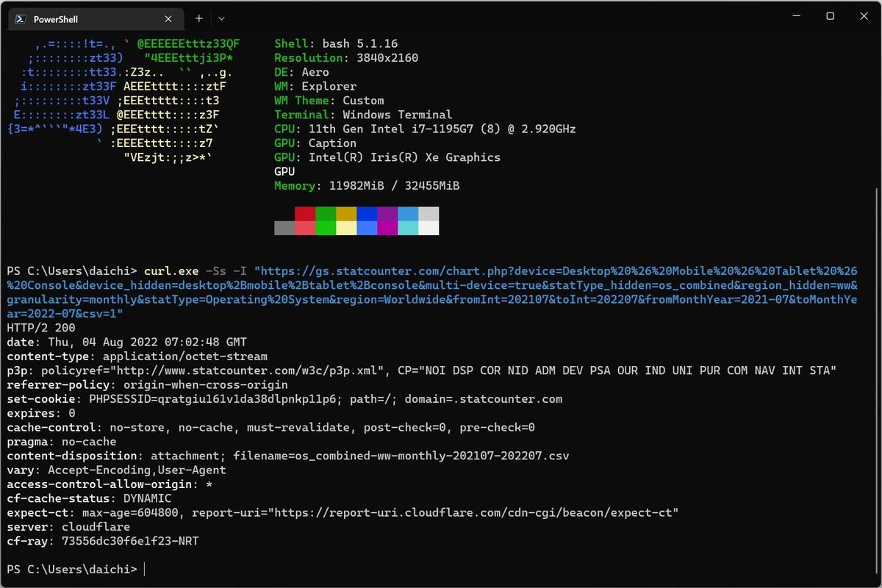Image resolution: width=882 pixels, height=588 pixels.
Task: Open the gs.statcounter.com chart URL
Action: point(432,293)
